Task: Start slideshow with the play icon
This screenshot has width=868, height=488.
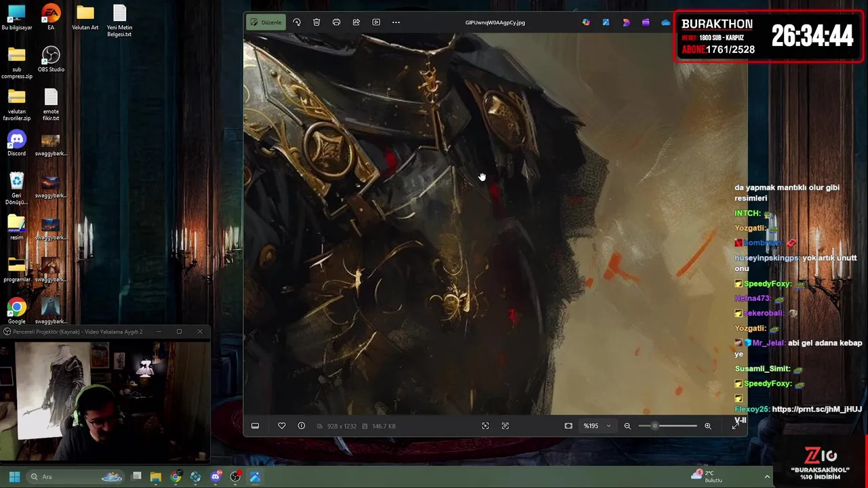Action: pos(376,22)
